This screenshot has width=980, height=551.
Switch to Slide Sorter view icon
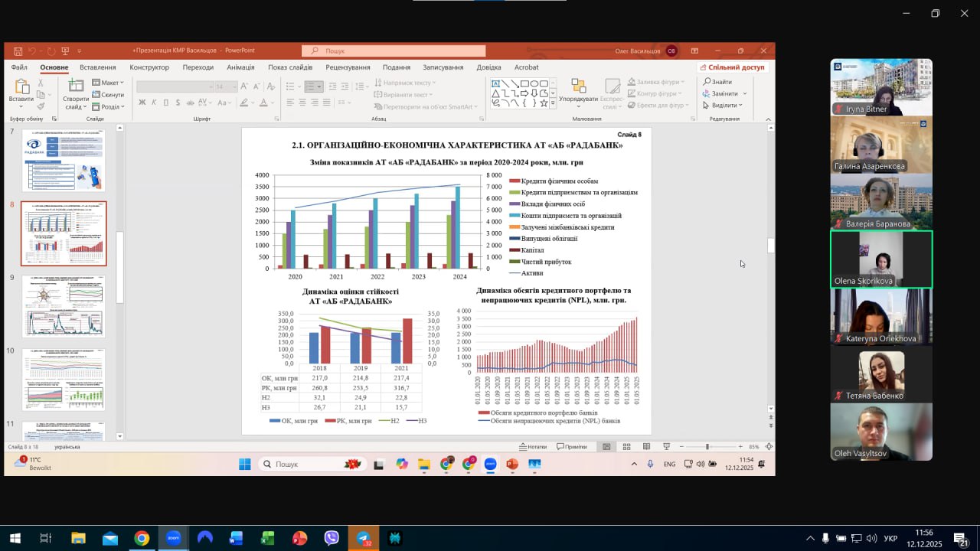pos(626,447)
